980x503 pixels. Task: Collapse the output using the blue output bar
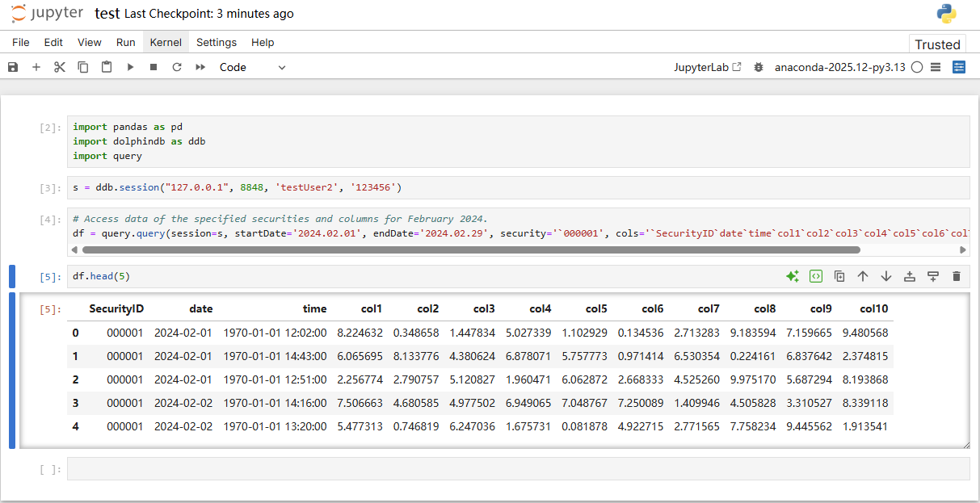click(x=12, y=371)
